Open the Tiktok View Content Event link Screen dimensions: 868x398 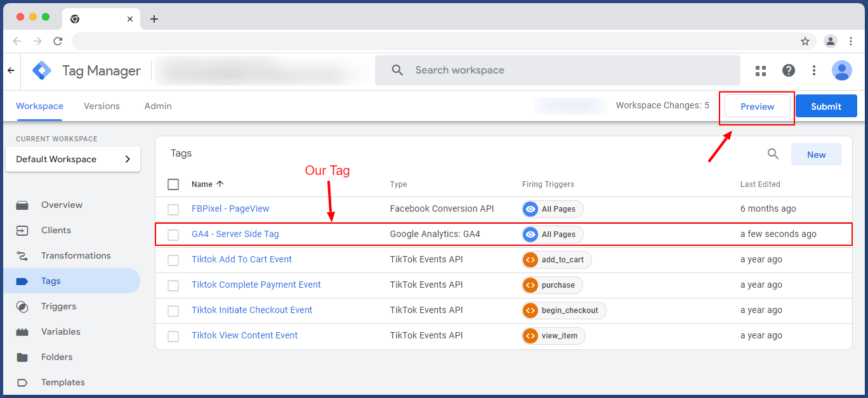245,335
